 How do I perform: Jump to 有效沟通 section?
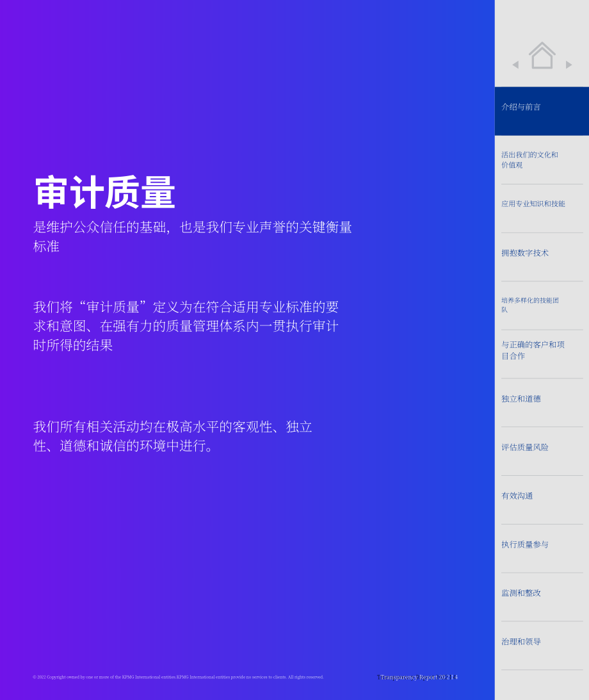(x=517, y=496)
